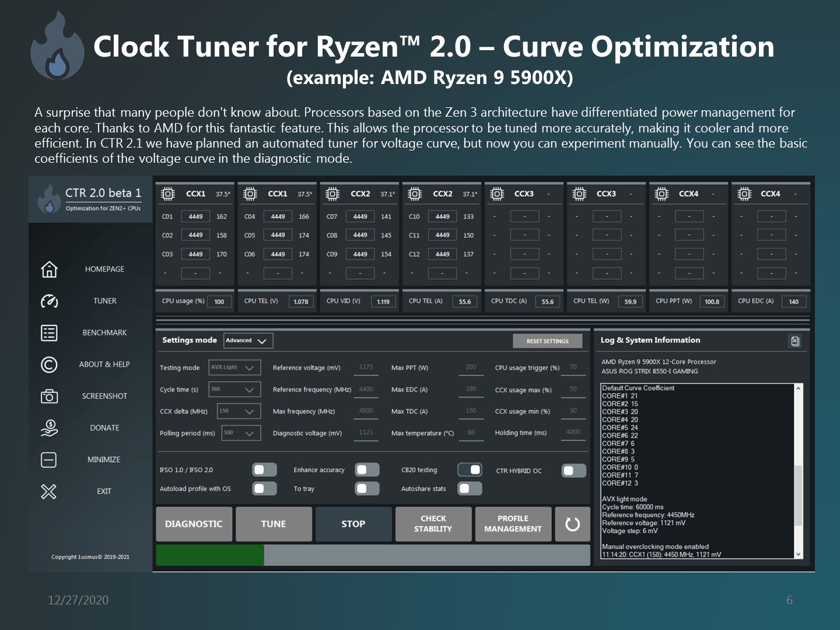Open the Benchmark list icon
The width and height of the screenshot is (840, 630).
(x=49, y=332)
